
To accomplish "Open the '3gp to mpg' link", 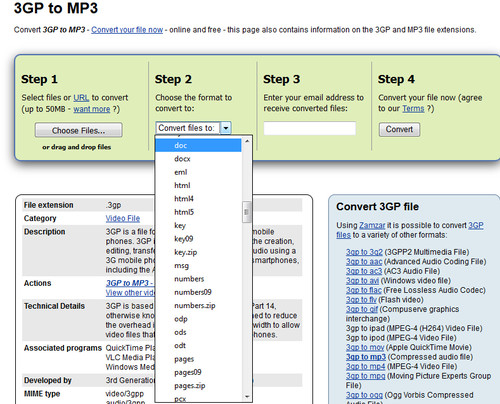I will click(365, 376).
